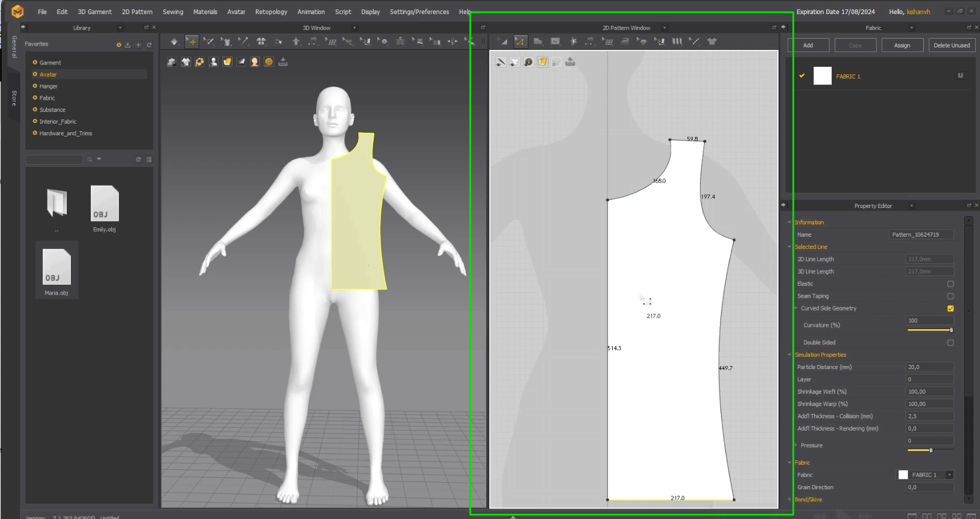The image size is (980, 519).
Task: Open the Retopology menu
Action: (x=271, y=12)
